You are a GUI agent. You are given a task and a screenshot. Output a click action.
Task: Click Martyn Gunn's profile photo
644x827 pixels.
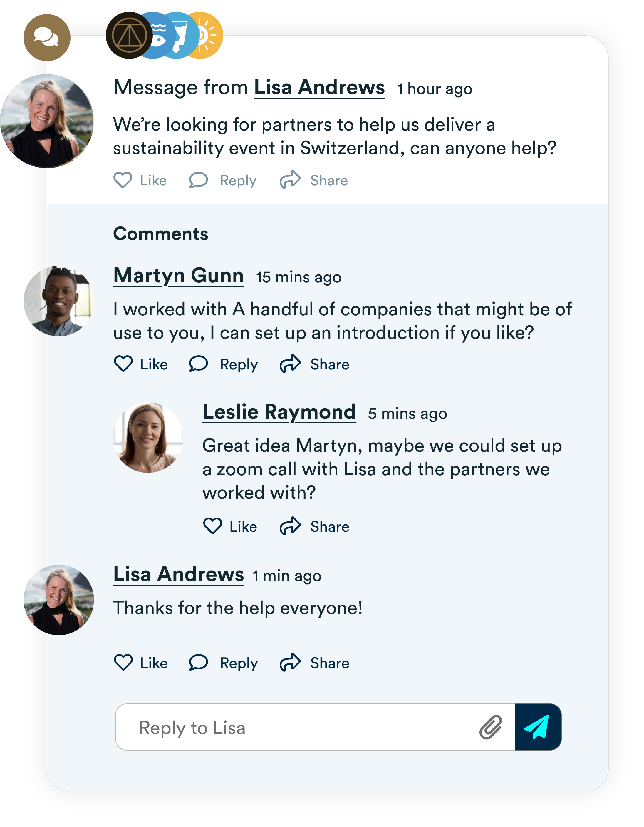click(59, 301)
